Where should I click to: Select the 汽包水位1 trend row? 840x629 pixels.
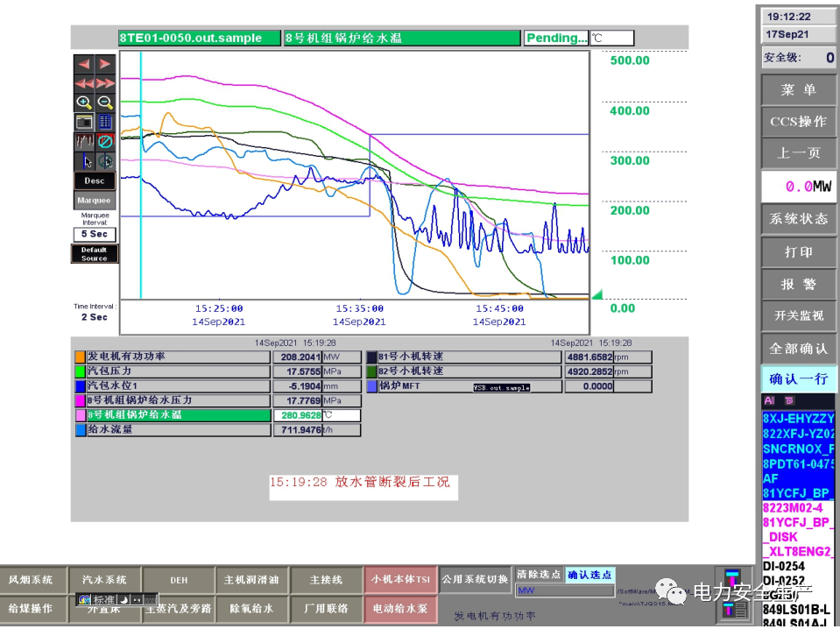179,385
